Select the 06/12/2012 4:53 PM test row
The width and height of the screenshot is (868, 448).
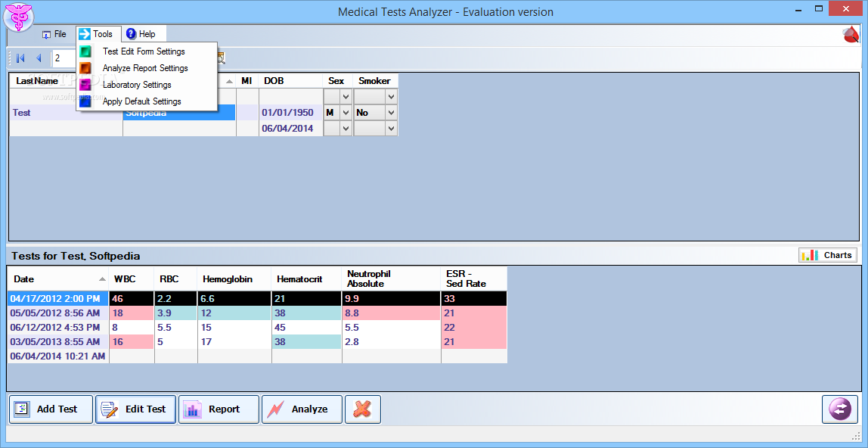(x=257, y=327)
